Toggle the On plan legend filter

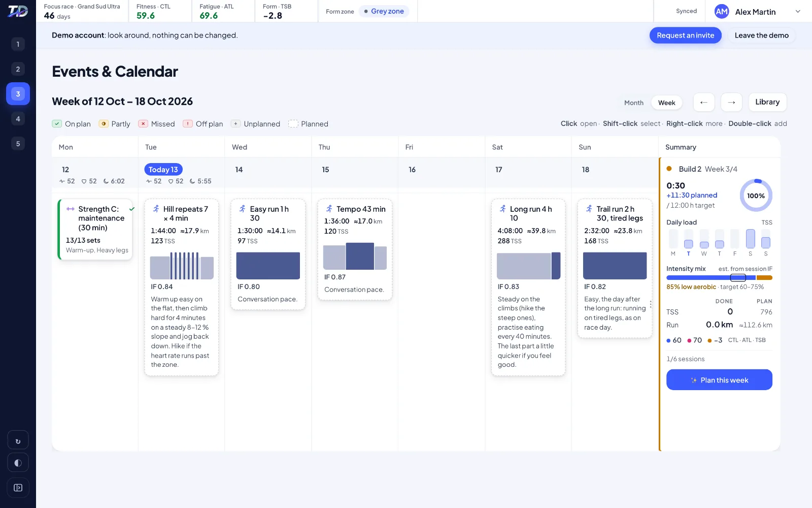(72, 124)
